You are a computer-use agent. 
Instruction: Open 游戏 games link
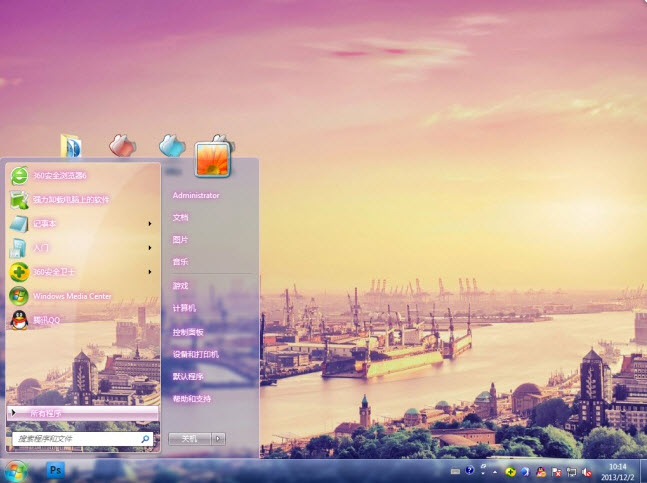pyautogui.click(x=180, y=286)
